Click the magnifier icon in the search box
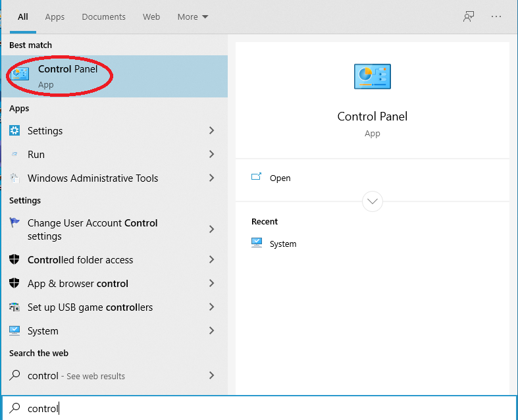 14,408
